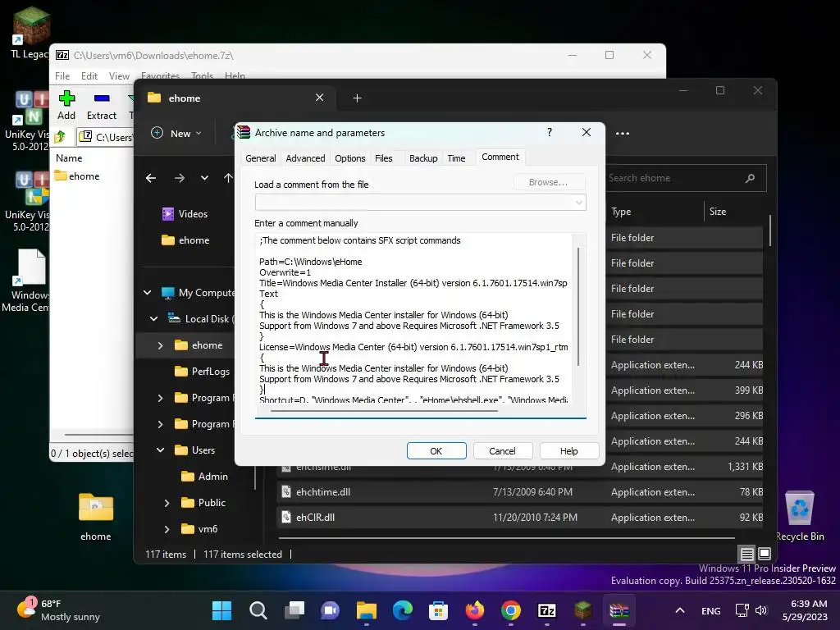Screen dimensions: 840x630
Task: Open the volume control in system tray
Action: (761, 610)
